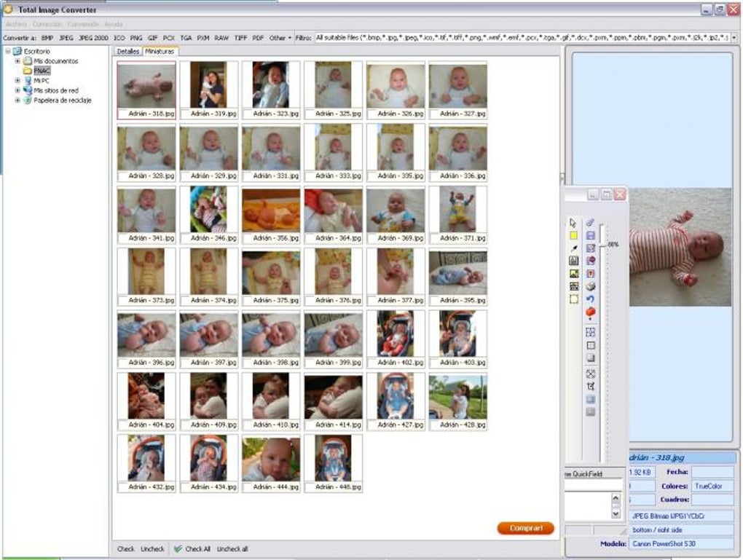743x560 pixels.
Task: Convert to JPEG 2000 format
Action: click(93, 38)
